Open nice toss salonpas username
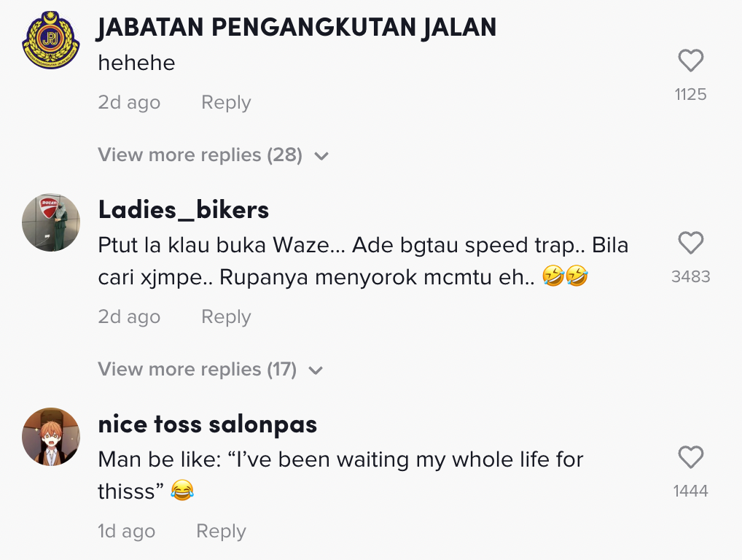This screenshot has height=560, width=742. click(x=208, y=424)
